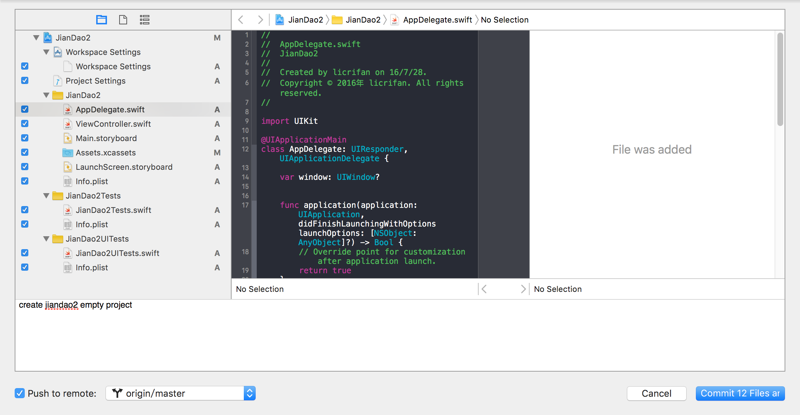The image size is (800, 415).
Task: Click the JianDao2 project icon in the jump bar
Action: 280,20
